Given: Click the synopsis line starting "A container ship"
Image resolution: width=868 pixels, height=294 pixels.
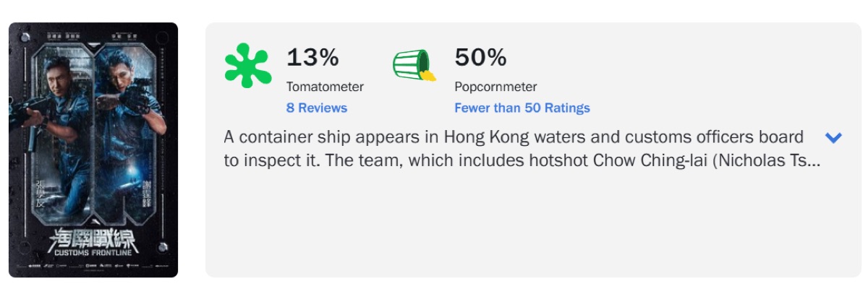Looking at the screenshot, I should click(513, 137).
